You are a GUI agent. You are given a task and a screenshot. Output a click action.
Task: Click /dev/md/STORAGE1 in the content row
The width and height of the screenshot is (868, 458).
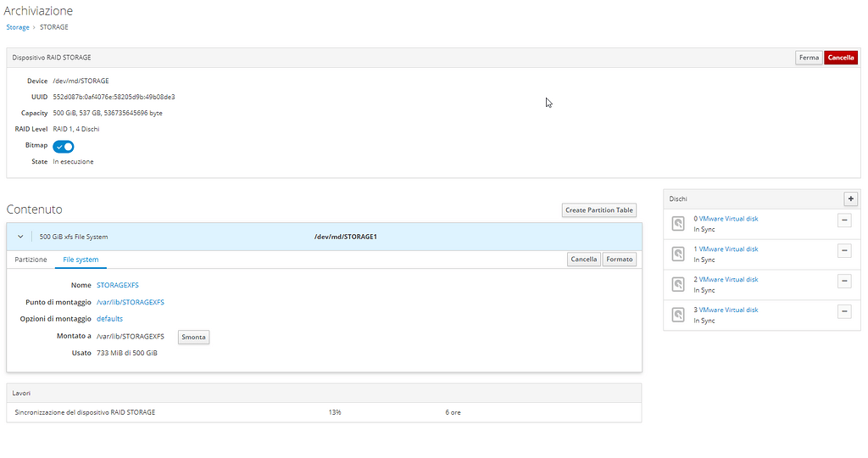coord(346,237)
